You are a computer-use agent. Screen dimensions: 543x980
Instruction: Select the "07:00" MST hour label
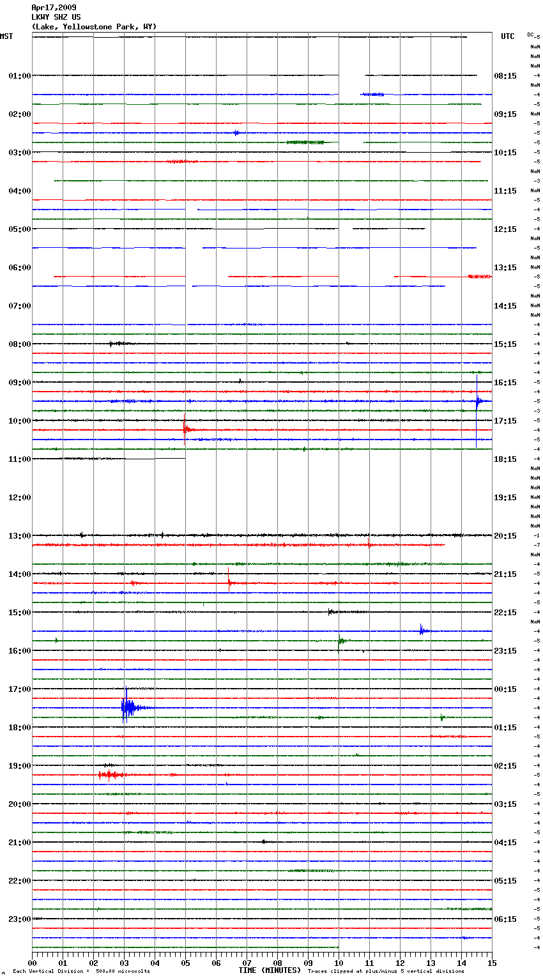(x=20, y=306)
